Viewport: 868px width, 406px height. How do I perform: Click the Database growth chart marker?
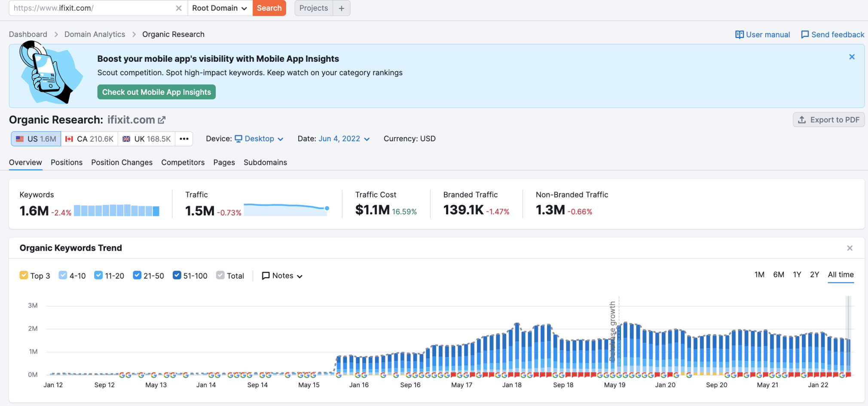point(613,330)
